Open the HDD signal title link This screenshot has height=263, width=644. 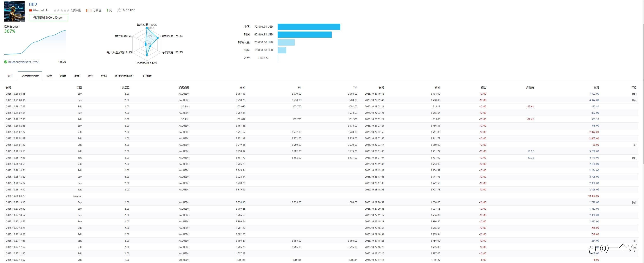click(x=33, y=4)
